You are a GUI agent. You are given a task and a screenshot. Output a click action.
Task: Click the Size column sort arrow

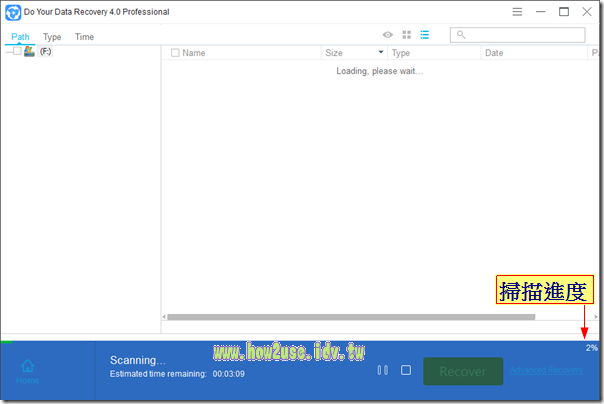point(380,53)
